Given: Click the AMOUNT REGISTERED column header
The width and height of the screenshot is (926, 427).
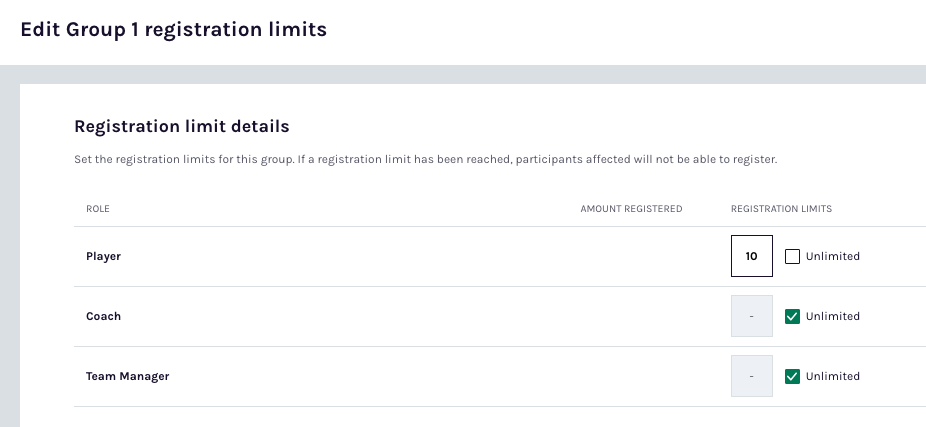Looking at the screenshot, I should pyautogui.click(x=631, y=209).
